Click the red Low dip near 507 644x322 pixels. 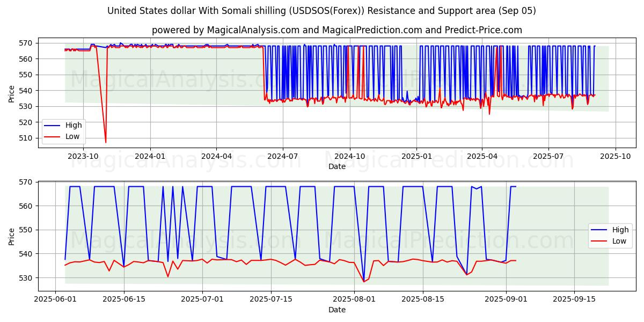point(105,141)
